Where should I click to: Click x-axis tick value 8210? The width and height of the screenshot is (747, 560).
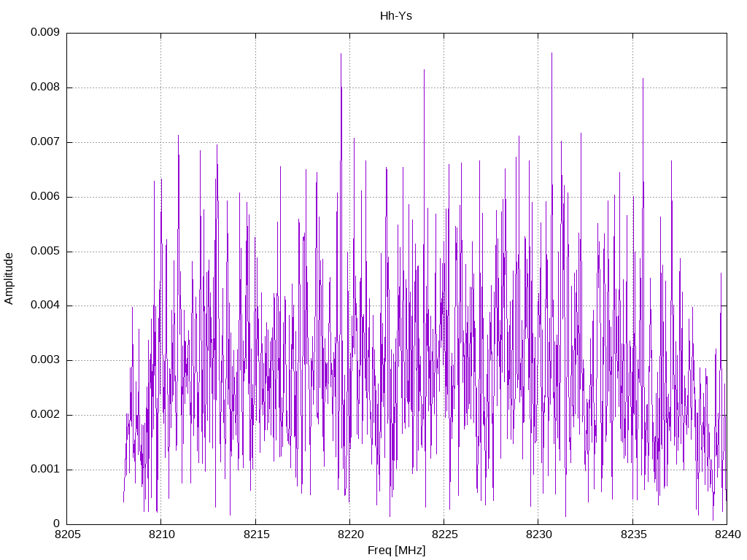tap(162, 534)
